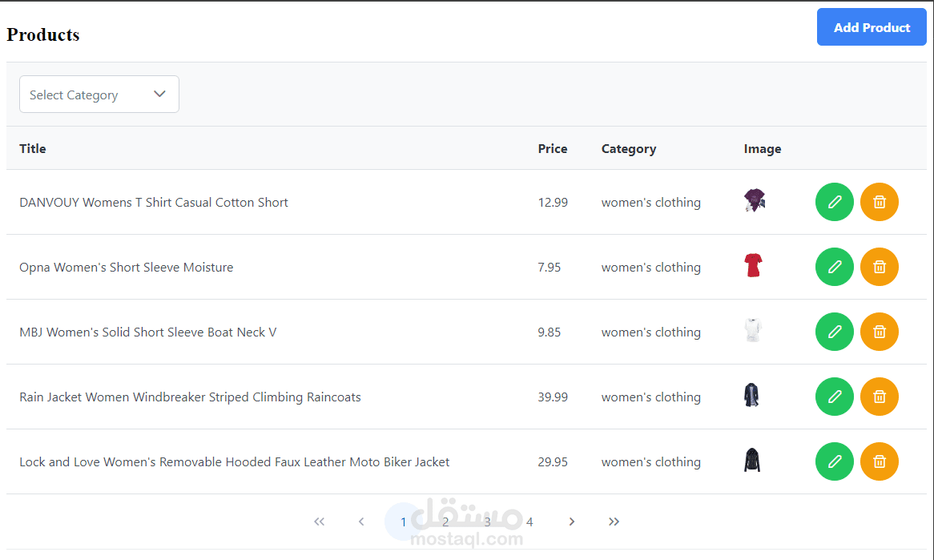Select page 1 in the pagination

click(403, 522)
